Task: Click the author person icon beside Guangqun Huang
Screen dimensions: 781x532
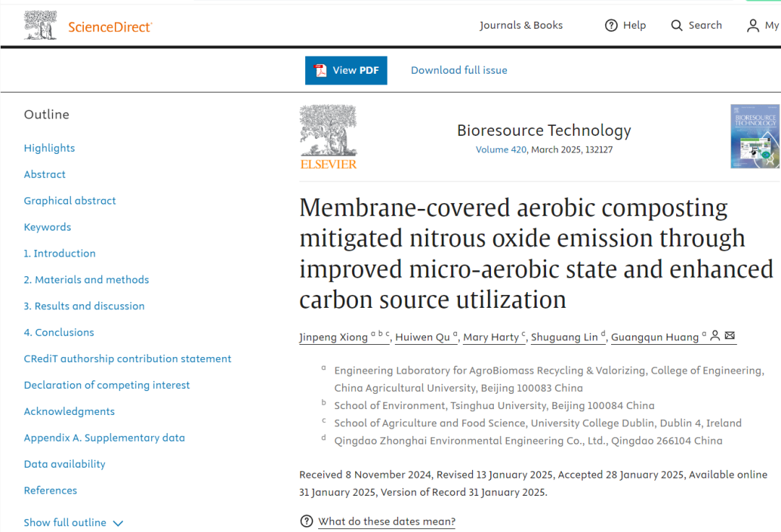Action: point(715,336)
